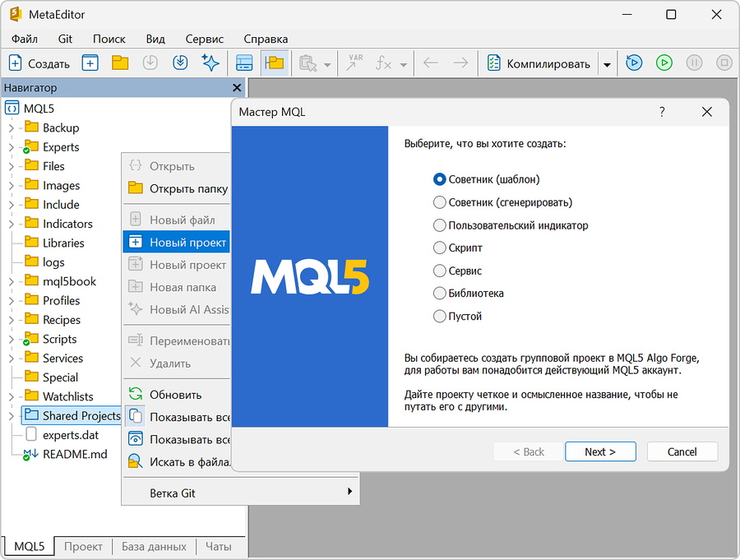
Task: Switch to the MQL5 bottom tab
Action: 30,547
